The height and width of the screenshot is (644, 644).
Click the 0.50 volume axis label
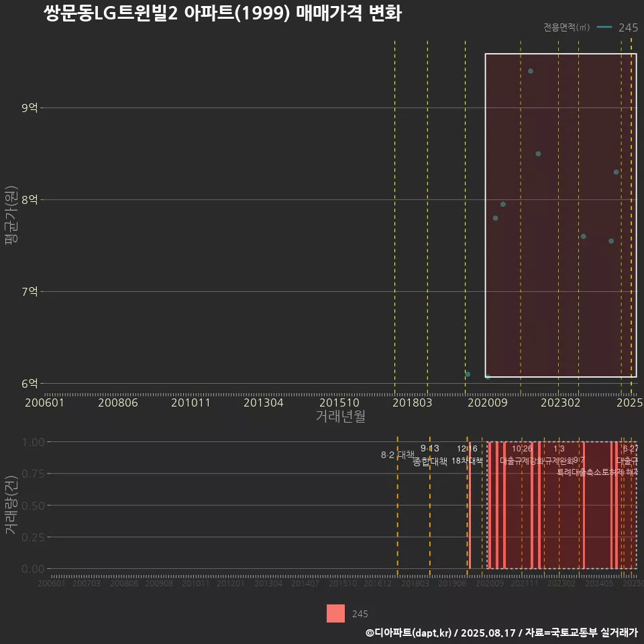pos(33,506)
